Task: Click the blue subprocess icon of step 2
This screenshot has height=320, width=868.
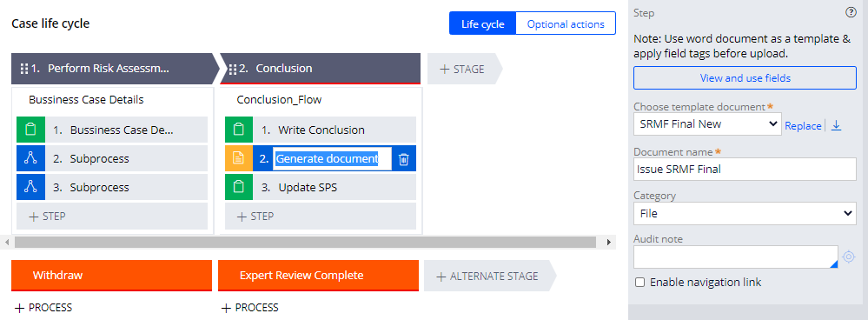Action: tap(30, 159)
